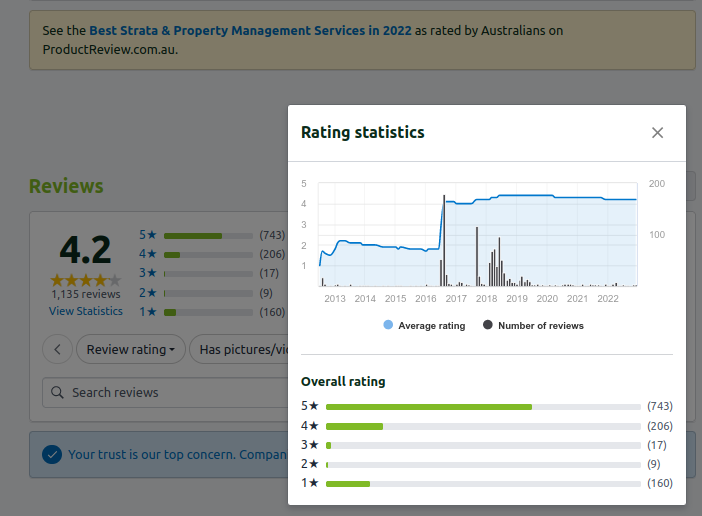Filter by 4-star bar in dialog

tap(483, 426)
